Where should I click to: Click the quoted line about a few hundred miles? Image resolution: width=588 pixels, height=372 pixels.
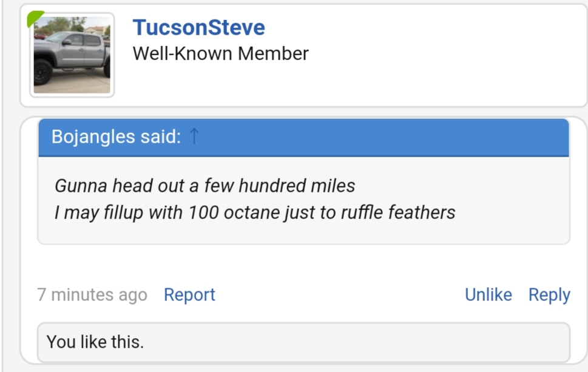click(204, 186)
